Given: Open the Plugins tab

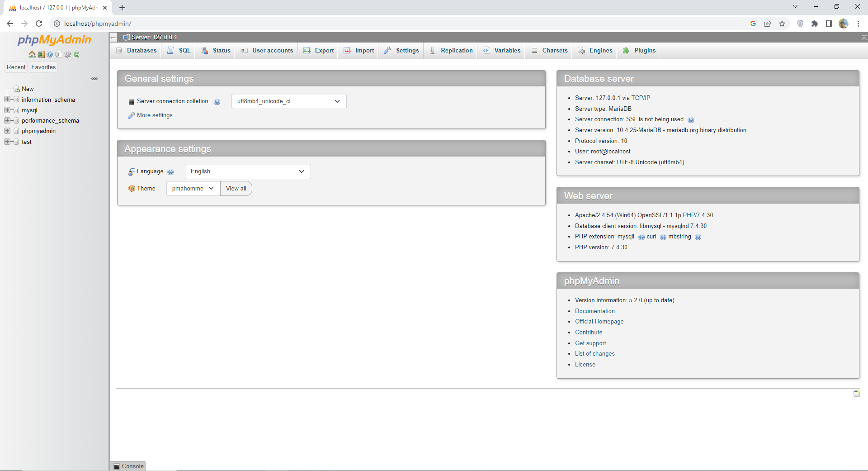Looking at the screenshot, I should [639, 50].
